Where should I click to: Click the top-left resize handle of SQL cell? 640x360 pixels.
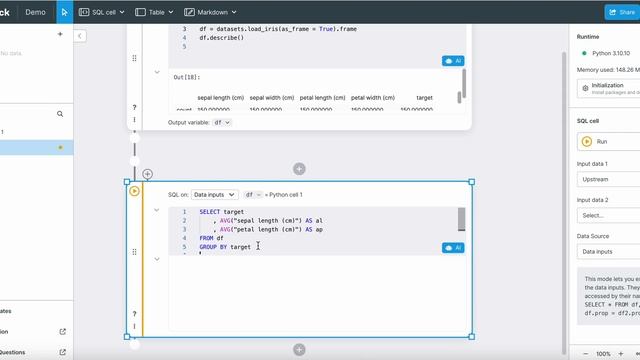pos(127,182)
